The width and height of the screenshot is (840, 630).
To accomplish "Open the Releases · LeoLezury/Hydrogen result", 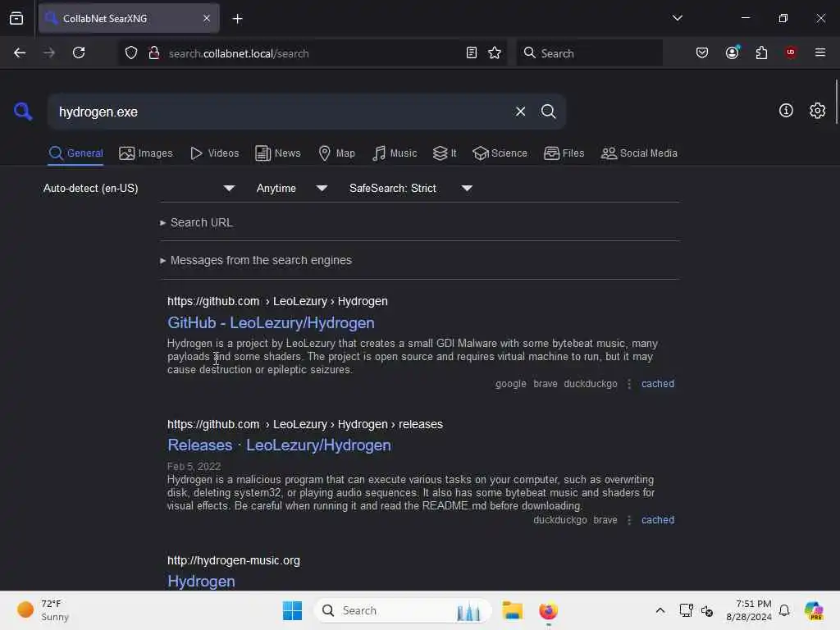I will [279, 445].
